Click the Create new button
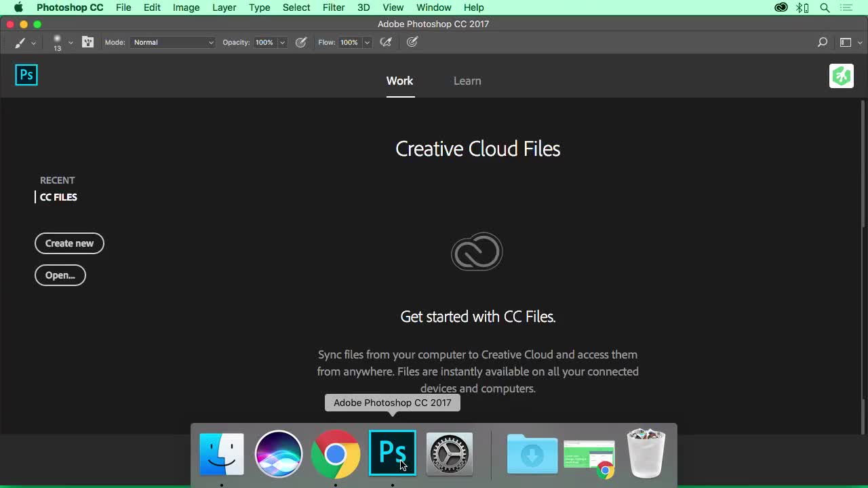The image size is (868, 488). click(x=69, y=243)
